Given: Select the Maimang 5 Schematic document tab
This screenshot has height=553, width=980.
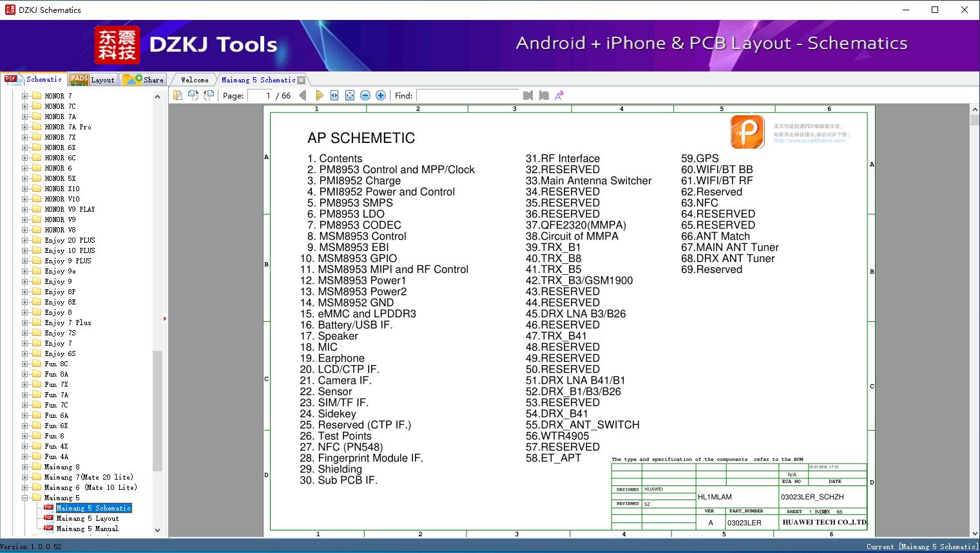Looking at the screenshot, I should coord(258,80).
